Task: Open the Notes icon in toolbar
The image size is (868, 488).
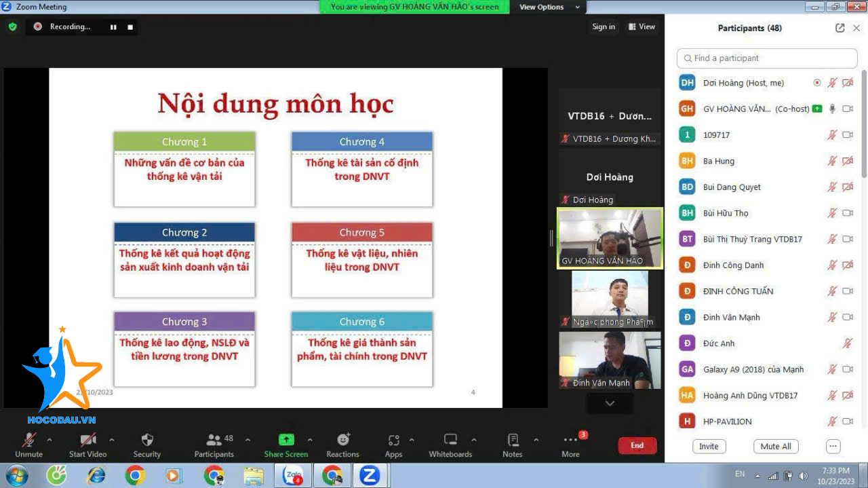Action: [x=513, y=440]
